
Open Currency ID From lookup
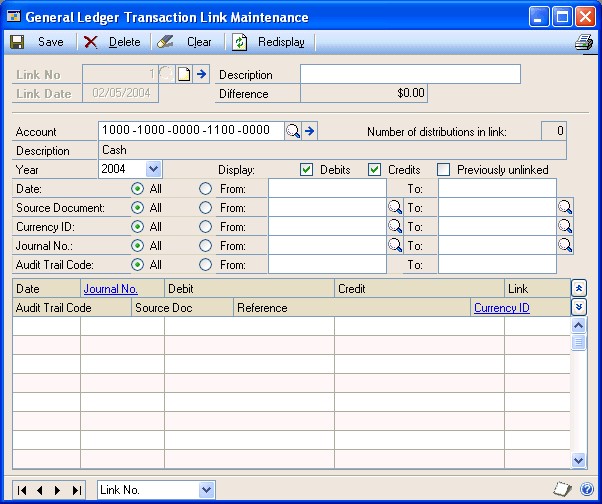coord(395,226)
